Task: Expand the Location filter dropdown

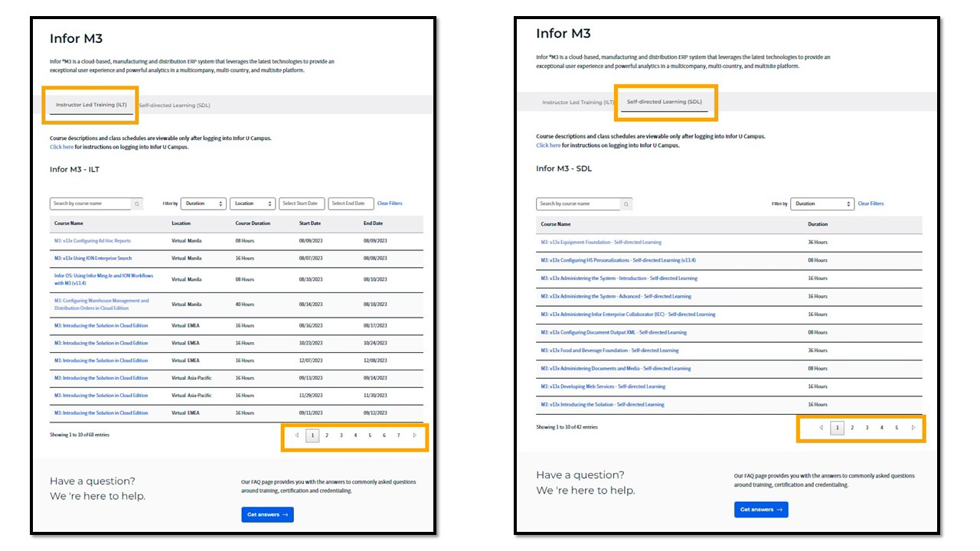Action: [252, 204]
